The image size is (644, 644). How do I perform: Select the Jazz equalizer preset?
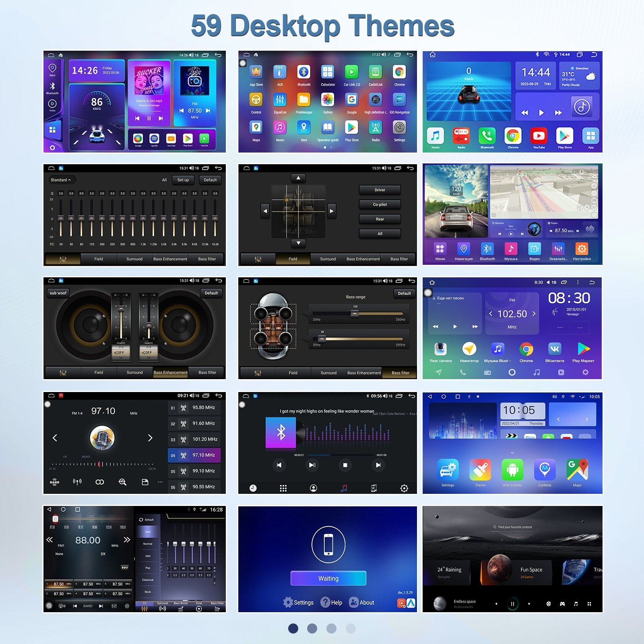[x=148, y=556]
